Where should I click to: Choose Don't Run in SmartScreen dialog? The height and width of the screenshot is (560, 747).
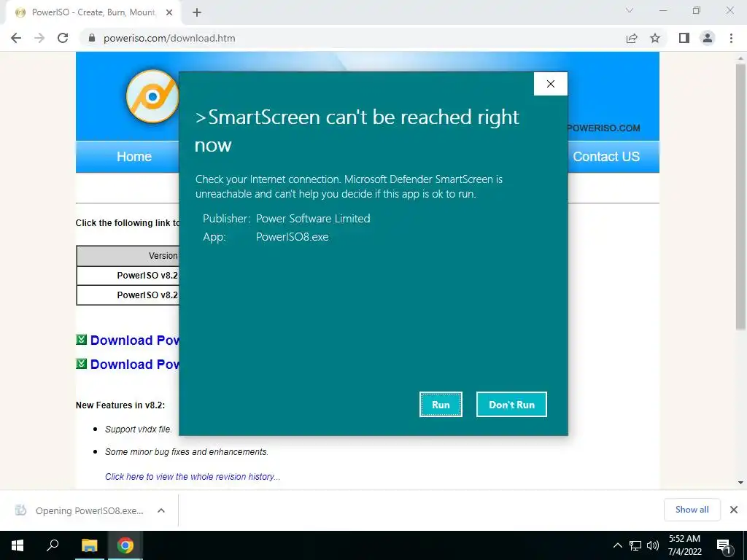[x=511, y=404]
